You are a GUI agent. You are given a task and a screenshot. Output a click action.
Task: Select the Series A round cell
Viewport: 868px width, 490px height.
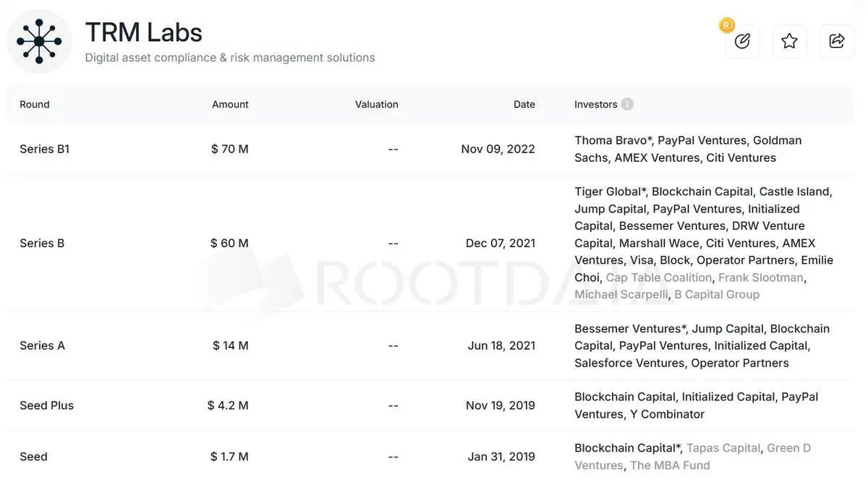tap(42, 345)
